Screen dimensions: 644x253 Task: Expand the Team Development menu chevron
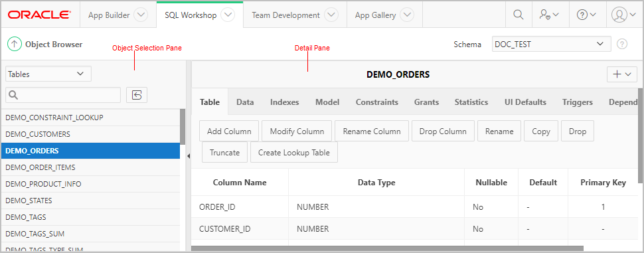(x=331, y=15)
